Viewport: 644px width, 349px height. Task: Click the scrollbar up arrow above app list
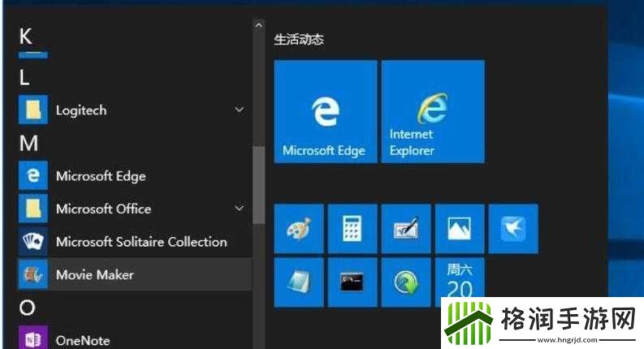pyautogui.click(x=258, y=27)
